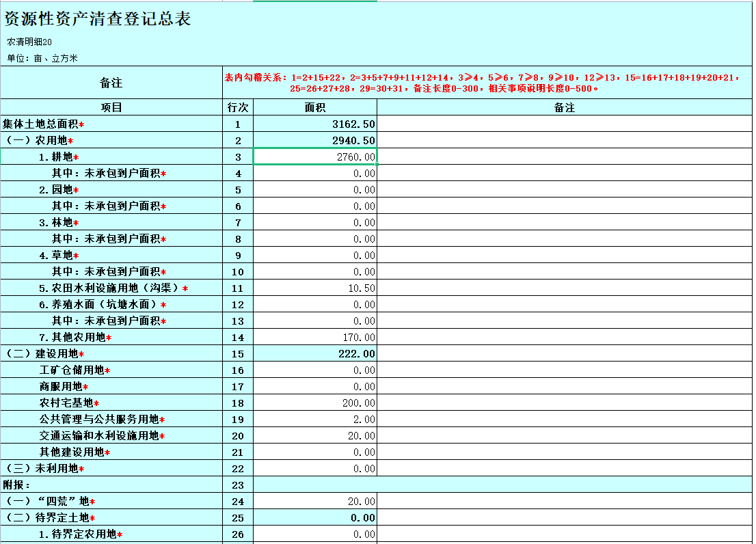Click the 7.其他农用地 label
Screen dimensions: 756x544
[x=75, y=337]
